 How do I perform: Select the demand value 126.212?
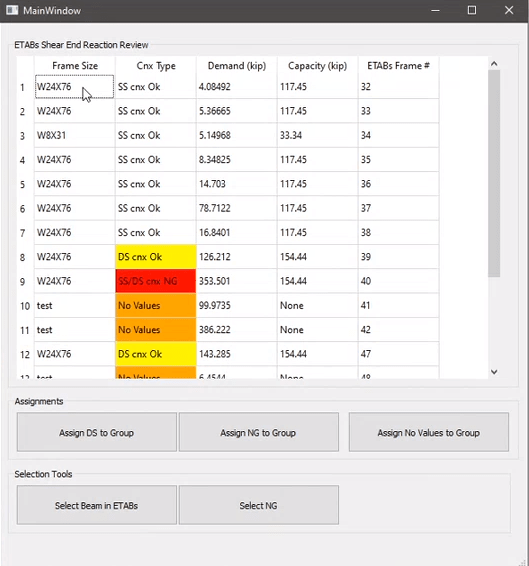[237, 257]
